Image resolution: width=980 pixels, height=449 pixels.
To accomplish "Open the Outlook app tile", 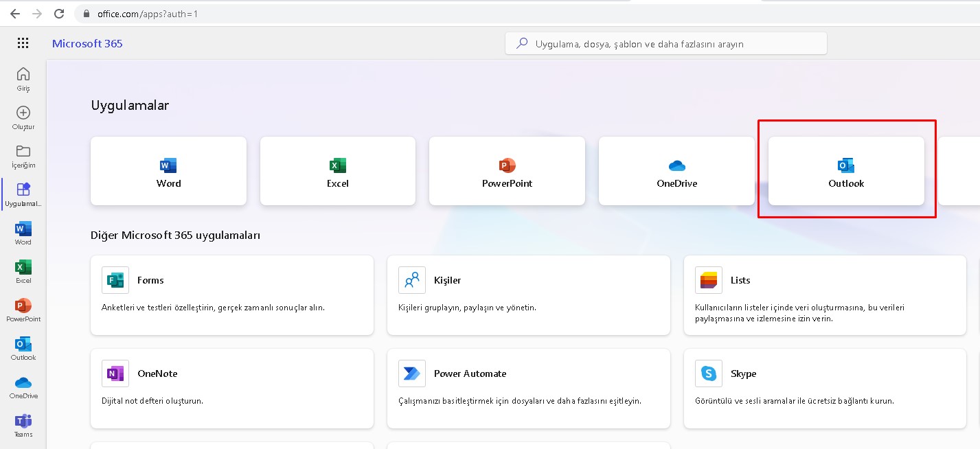I will (x=845, y=171).
